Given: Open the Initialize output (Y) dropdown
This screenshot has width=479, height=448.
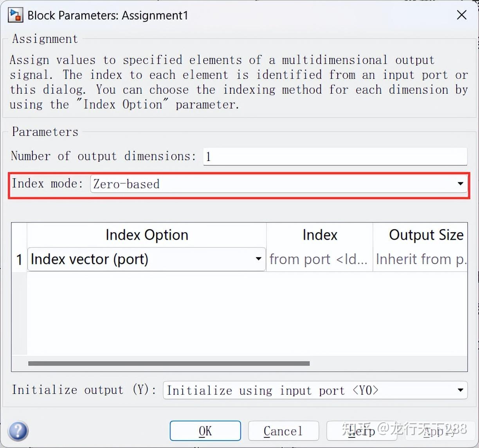Looking at the screenshot, I should (315, 390).
